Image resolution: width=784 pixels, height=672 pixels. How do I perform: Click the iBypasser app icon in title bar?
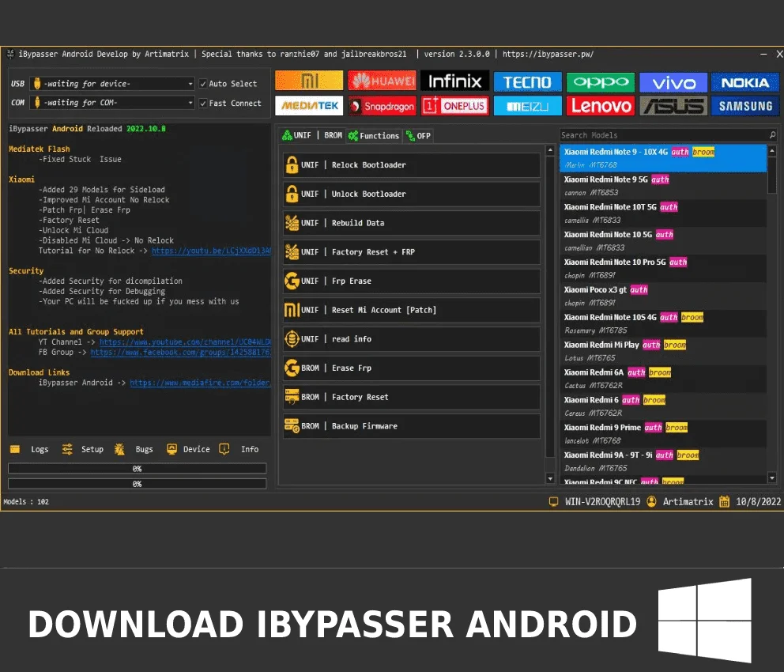coord(10,54)
